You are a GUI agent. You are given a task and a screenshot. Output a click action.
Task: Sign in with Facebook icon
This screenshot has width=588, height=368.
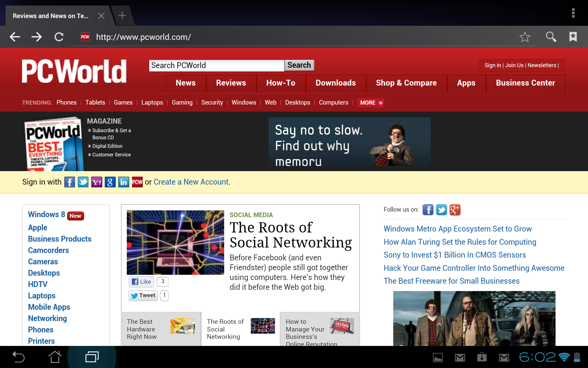(70, 182)
